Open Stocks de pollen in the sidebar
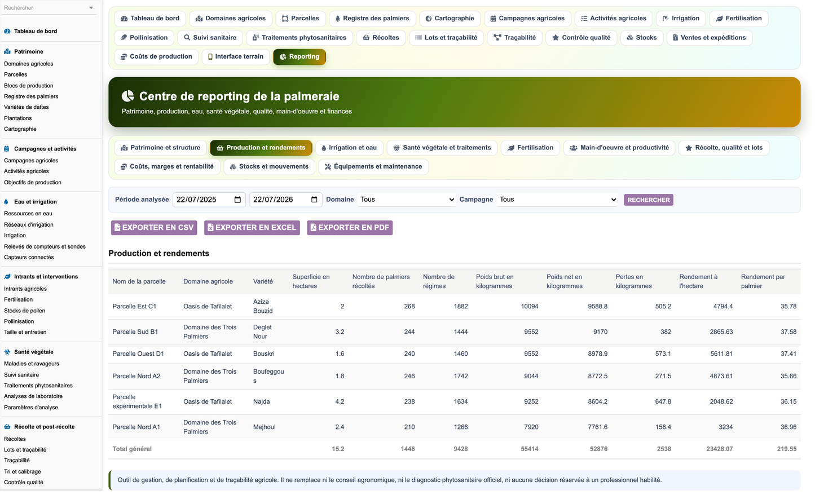The width and height of the screenshot is (815, 504). (24, 311)
